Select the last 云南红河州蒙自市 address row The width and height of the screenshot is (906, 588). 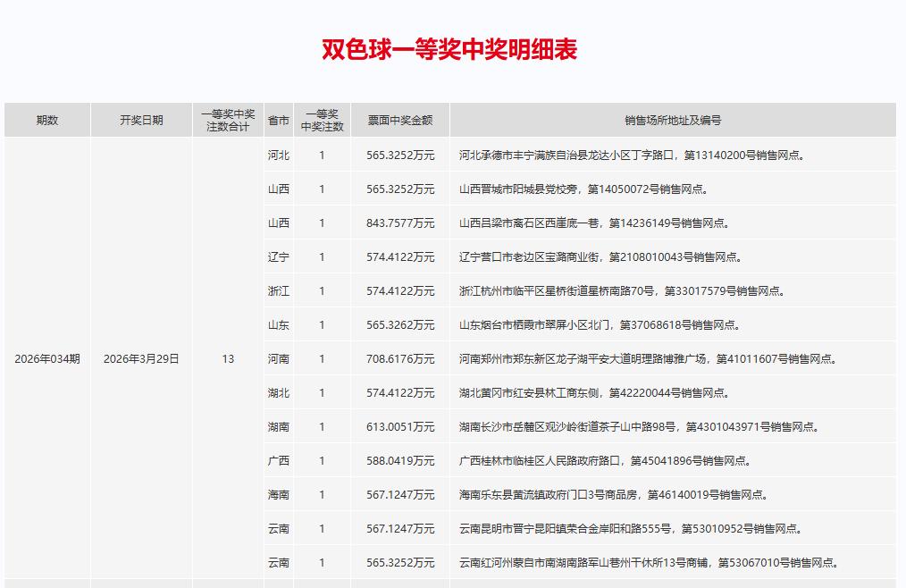(x=646, y=562)
